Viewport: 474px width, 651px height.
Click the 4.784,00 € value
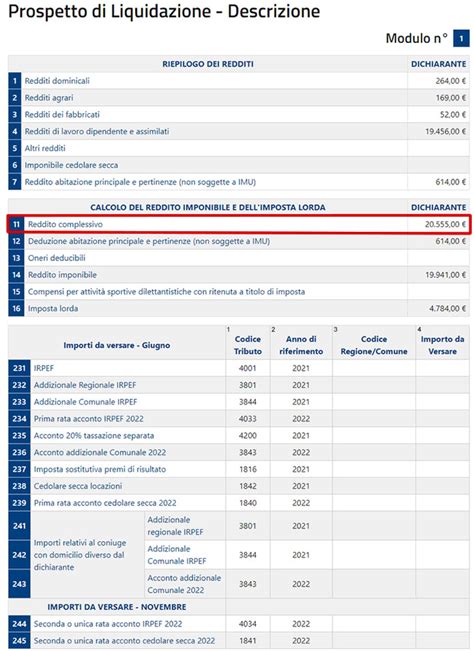[x=447, y=308]
